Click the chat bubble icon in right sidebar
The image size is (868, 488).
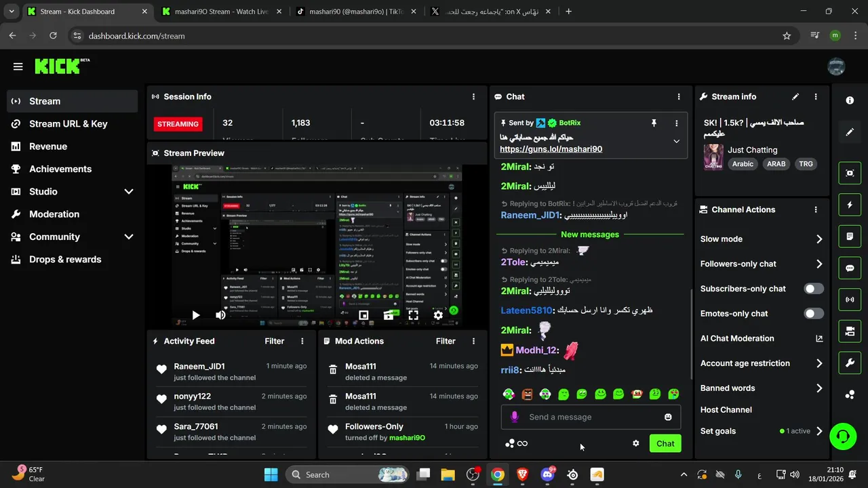[850, 268]
